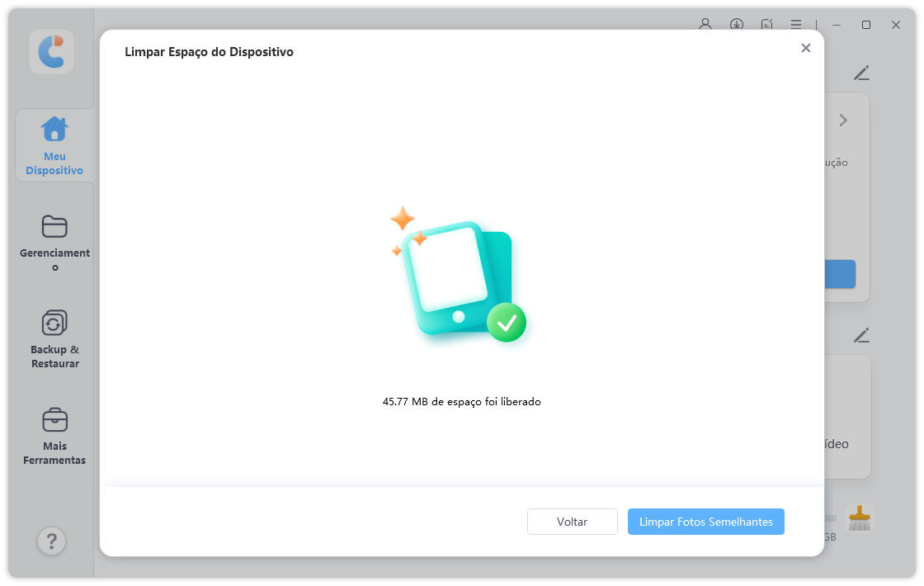This screenshot has height=586, width=924.
Task: Select the Meu Dispositivo tab
Action: coord(54,146)
